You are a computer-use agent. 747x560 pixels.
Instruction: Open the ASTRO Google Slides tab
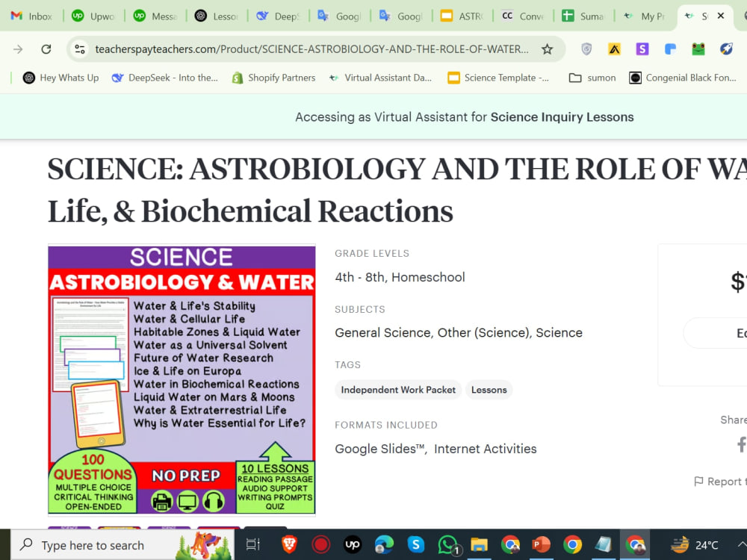(x=462, y=16)
